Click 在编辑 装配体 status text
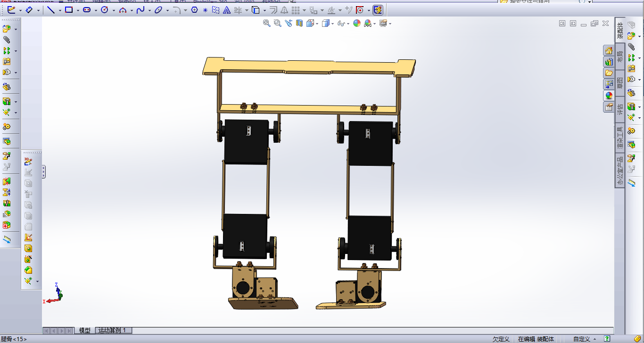This screenshot has width=644, height=343. (536, 339)
